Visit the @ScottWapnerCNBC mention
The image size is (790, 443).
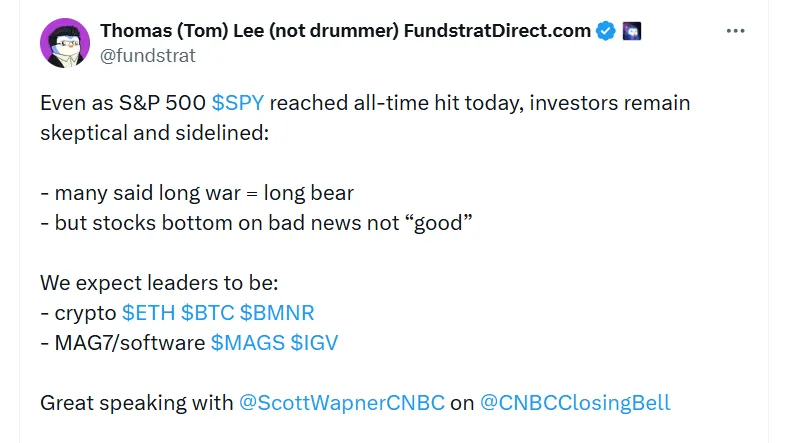tap(339, 403)
